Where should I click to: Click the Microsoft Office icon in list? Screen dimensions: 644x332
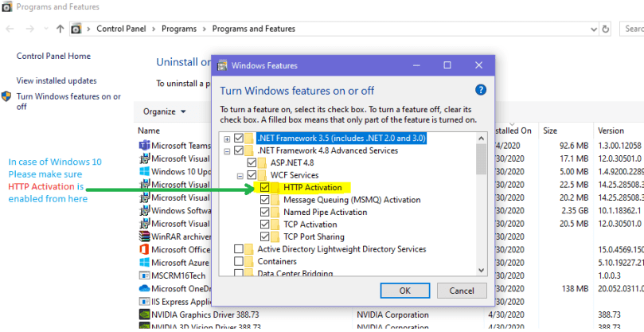click(x=144, y=250)
